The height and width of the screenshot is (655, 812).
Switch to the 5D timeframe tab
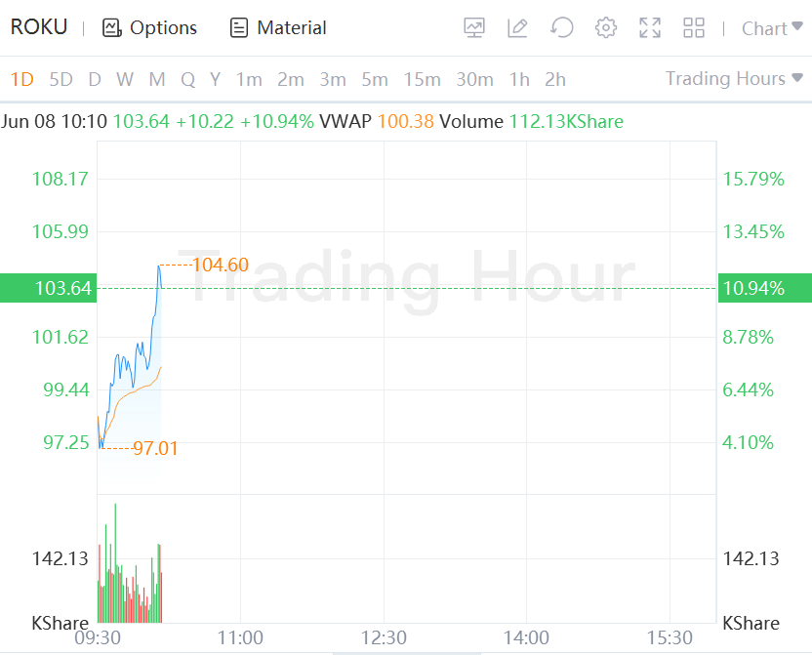point(61,79)
